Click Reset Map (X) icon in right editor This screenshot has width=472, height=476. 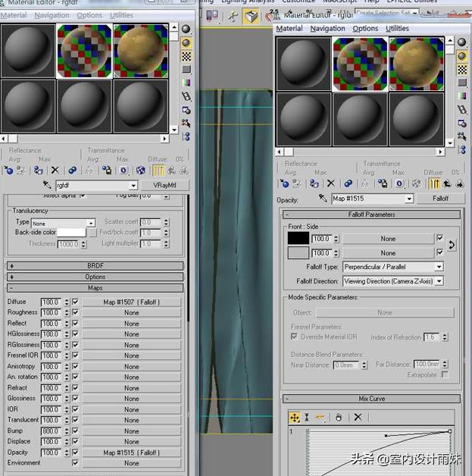coord(331,183)
